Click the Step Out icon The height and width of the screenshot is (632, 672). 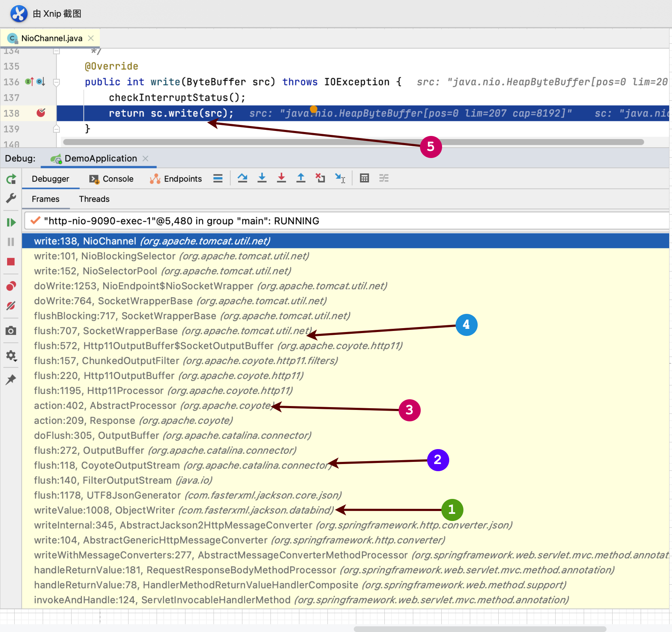(301, 178)
